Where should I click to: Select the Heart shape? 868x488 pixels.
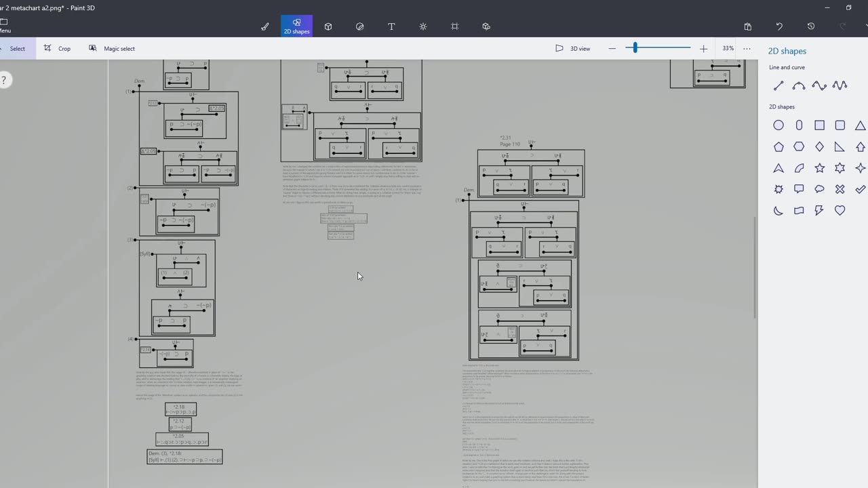coord(840,210)
